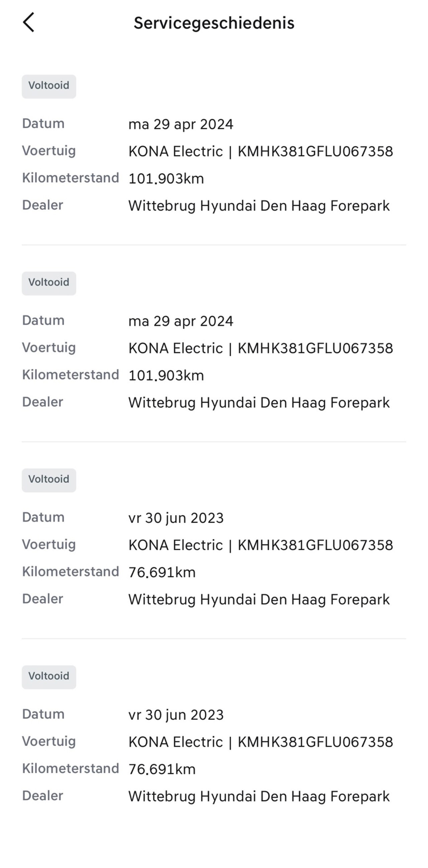The width and height of the screenshot is (428, 868).
Task: Click the last record's 76.691km mileage value
Action: coord(162,769)
